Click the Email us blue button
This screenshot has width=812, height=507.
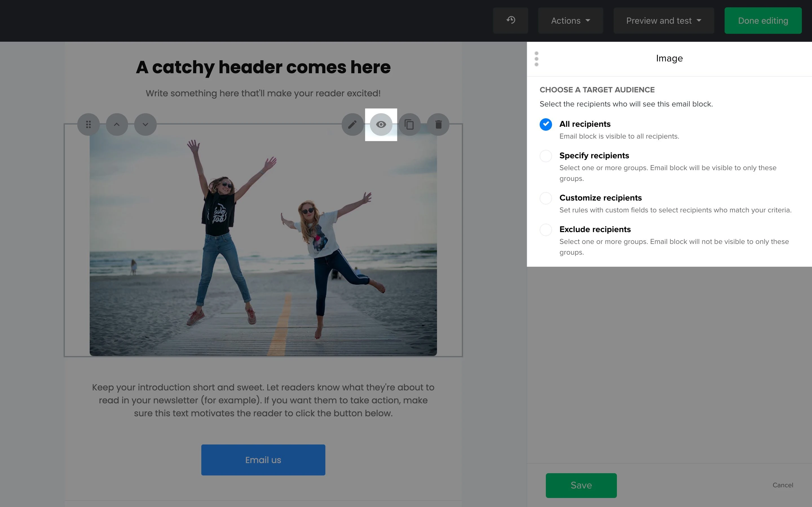pyautogui.click(x=263, y=460)
